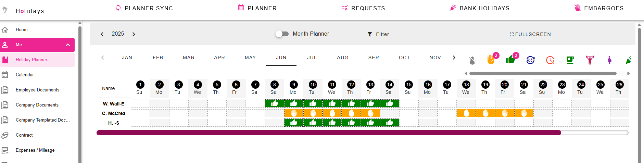Open the Calendar sidebar icon
This screenshot has height=163, width=644.
click(x=5, y=75)
